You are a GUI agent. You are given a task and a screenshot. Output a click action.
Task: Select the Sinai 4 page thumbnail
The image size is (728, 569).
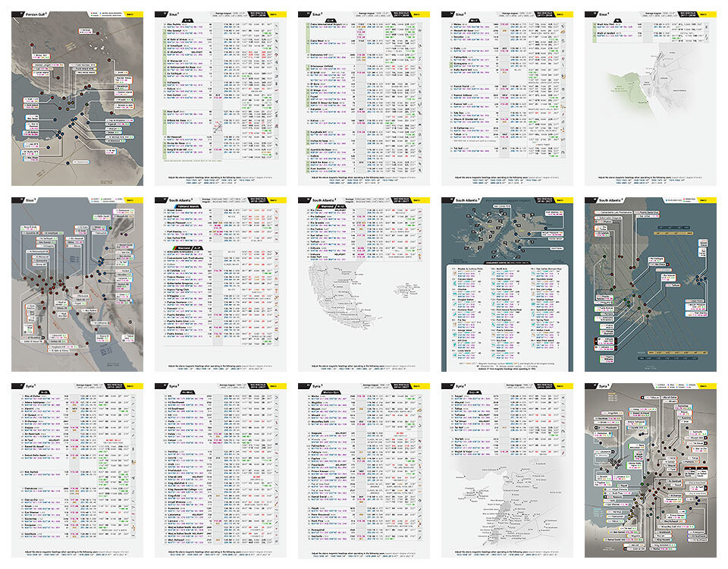coord(651,99)
